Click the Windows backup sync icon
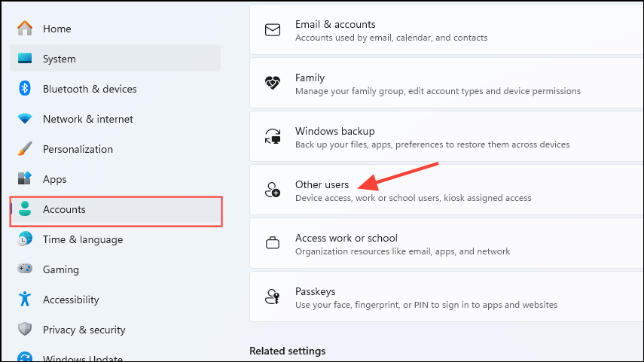 [273, 136]
